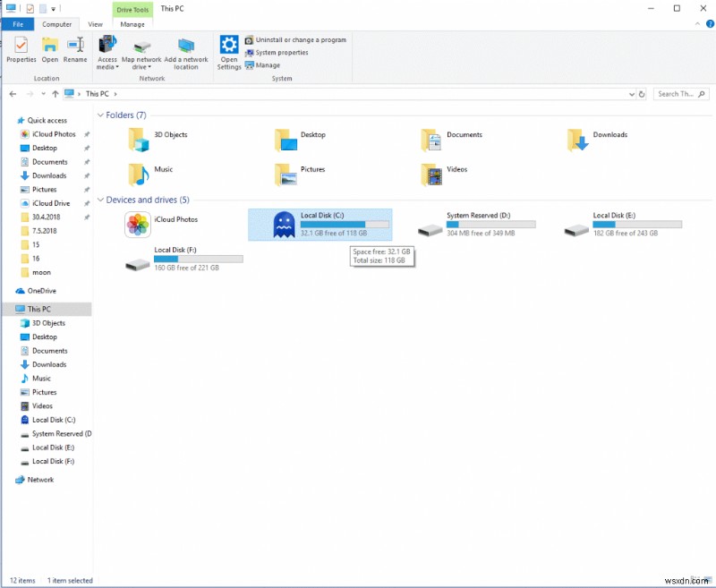
Task: Switch to the View tab
Action: coord(95,24)
